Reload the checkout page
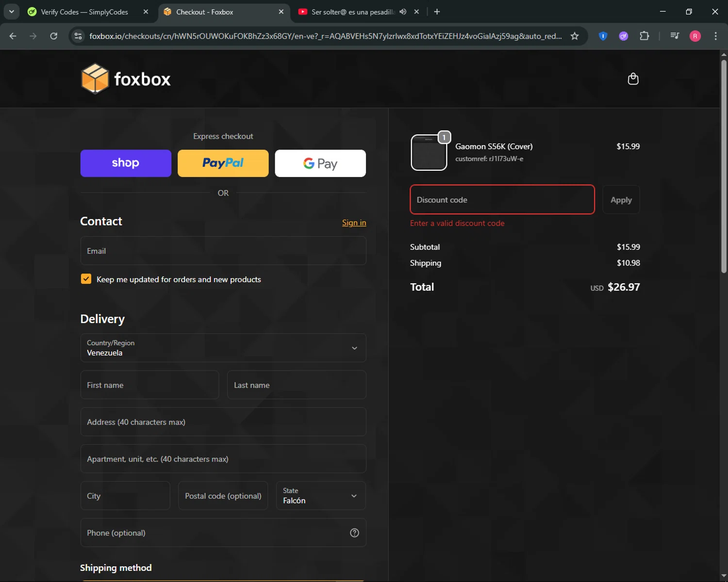Screen dimensions: 728x582 pyautogui.click(x=54, y=36)
